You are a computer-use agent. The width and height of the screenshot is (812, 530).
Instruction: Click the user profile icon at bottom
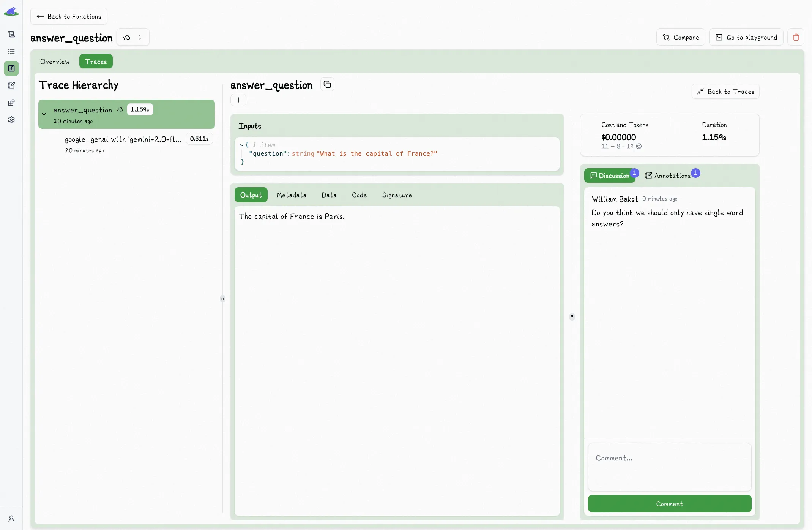click(x=11, y=519)
